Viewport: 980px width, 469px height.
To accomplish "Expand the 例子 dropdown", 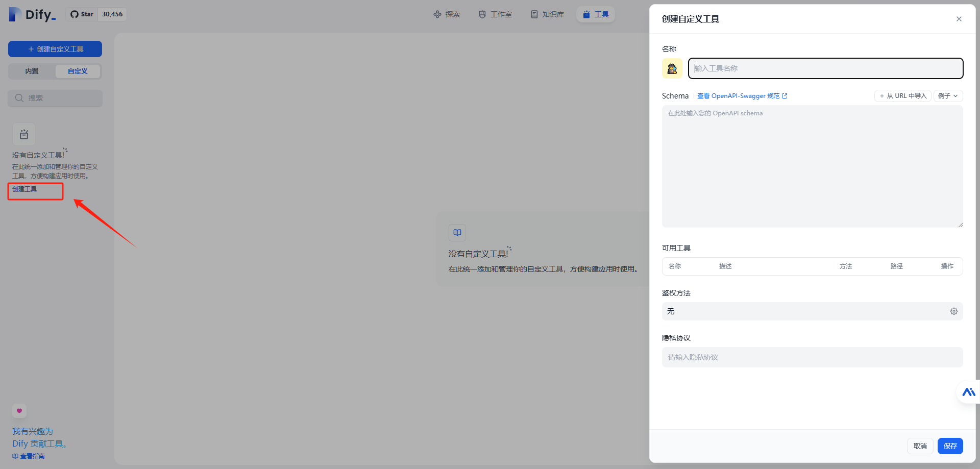I will [x=948, y=96].
